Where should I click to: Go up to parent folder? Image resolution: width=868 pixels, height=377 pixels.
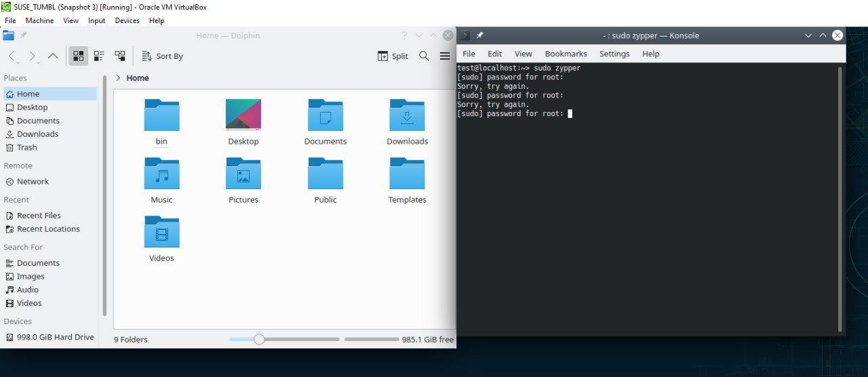(x=53, y=56)
